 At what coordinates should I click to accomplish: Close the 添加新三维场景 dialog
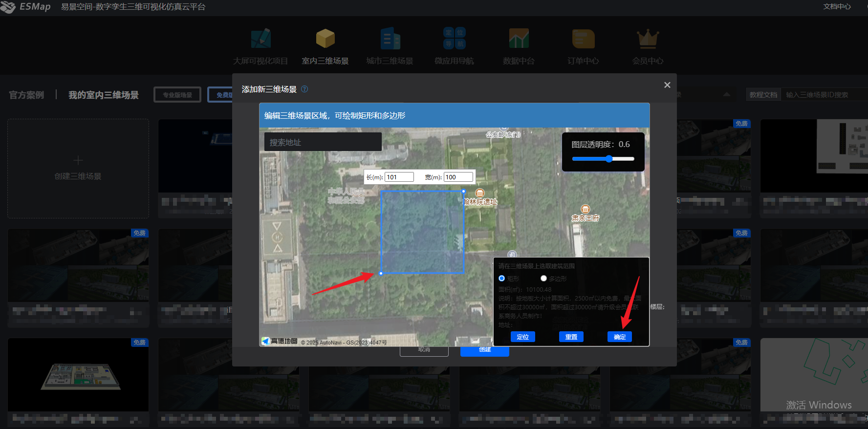[667, 85]
